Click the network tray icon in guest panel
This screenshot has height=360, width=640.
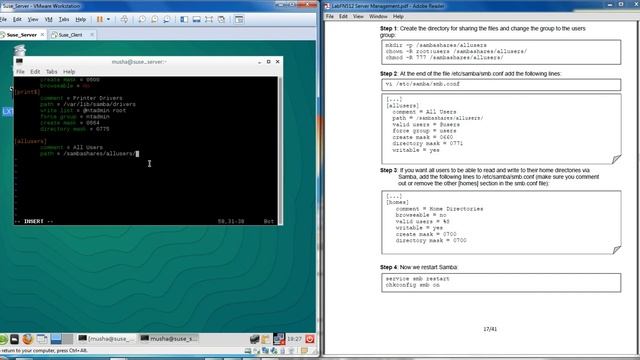279,339
